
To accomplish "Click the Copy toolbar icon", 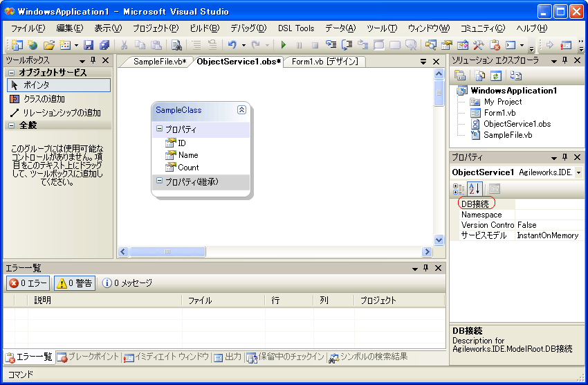I will click(x=140, y=45).
